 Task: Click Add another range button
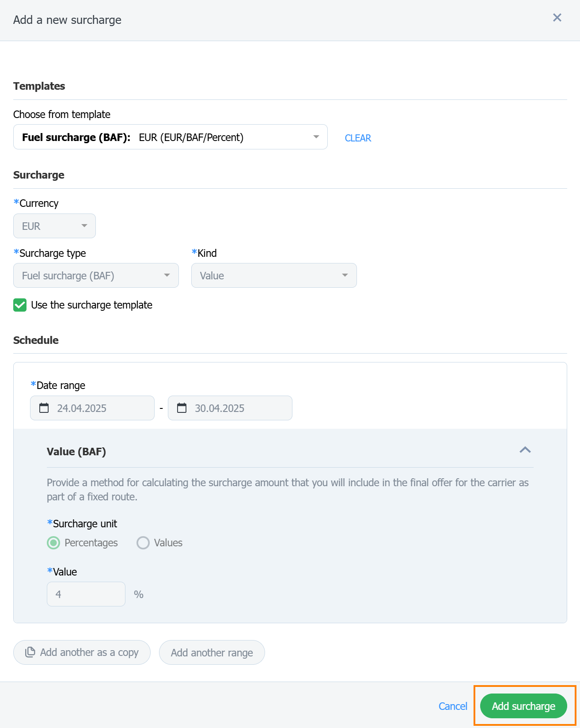[212, 652]
